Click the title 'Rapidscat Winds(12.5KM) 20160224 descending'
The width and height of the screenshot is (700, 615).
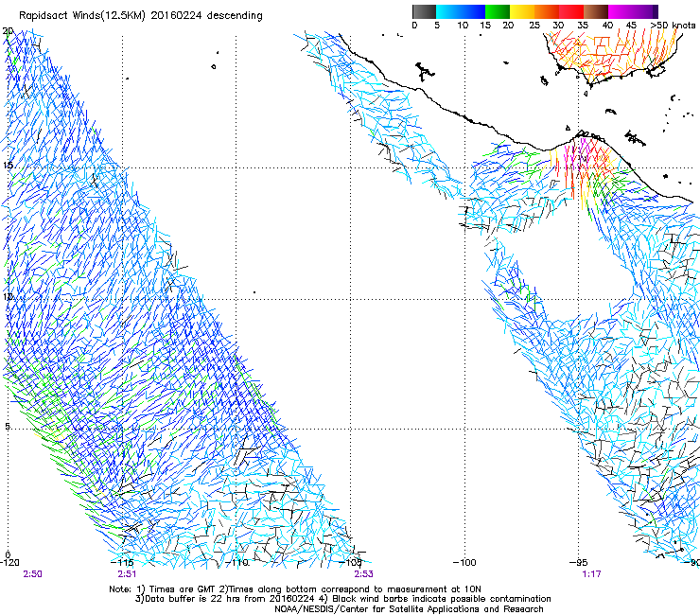(141, 16)
